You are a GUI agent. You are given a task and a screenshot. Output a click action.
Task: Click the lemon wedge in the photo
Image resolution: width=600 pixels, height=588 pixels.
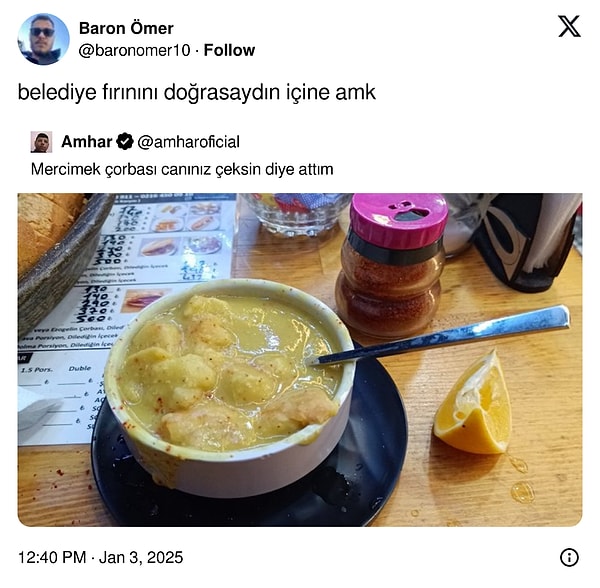(x=474, y=404)
